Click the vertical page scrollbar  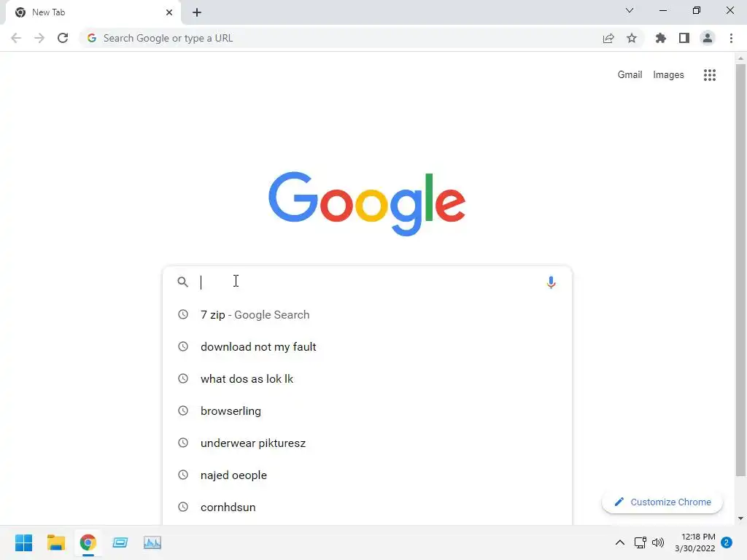pos(740,270)
